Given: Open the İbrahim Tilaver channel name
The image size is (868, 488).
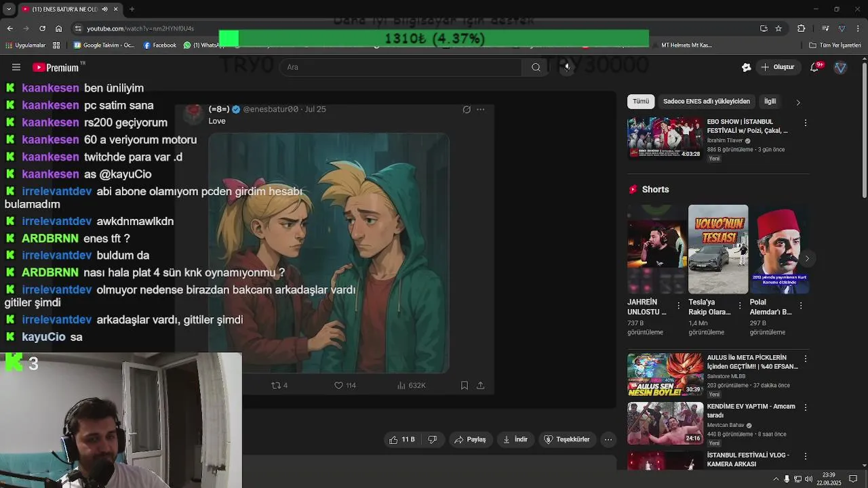Looking at the screenshot, I should [725, 141].
